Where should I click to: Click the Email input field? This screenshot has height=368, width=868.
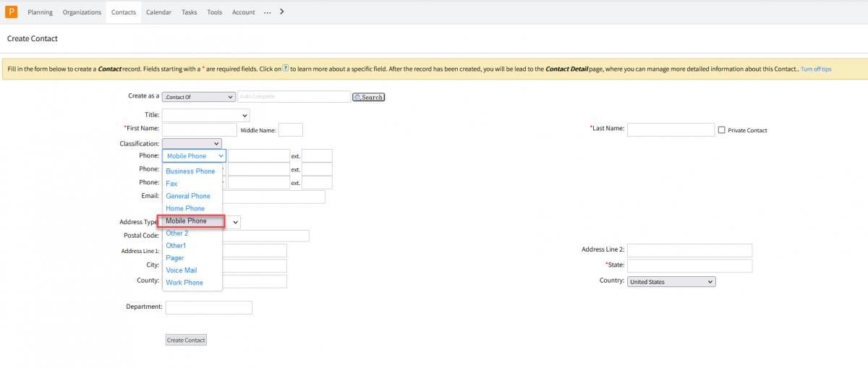(x=274, y=197)
